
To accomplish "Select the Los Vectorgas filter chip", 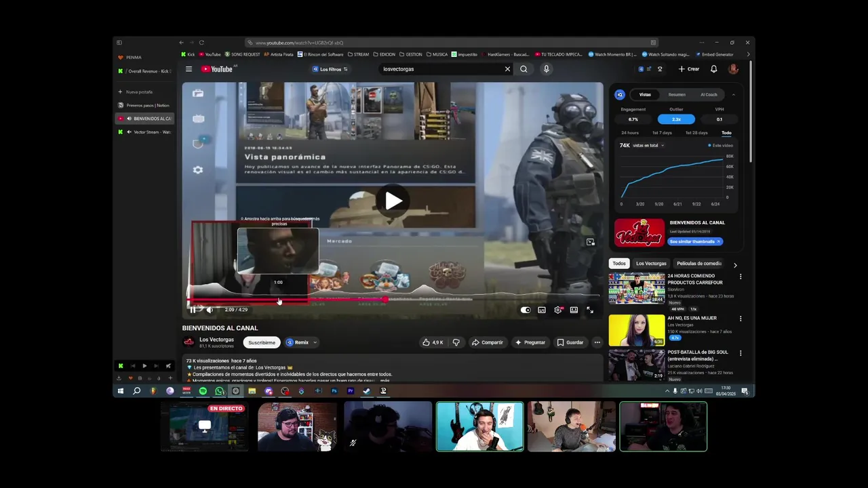I will [651, 264].
